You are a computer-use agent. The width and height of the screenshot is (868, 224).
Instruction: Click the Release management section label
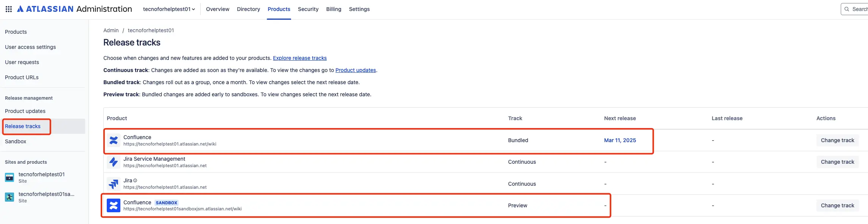point(29,98)
